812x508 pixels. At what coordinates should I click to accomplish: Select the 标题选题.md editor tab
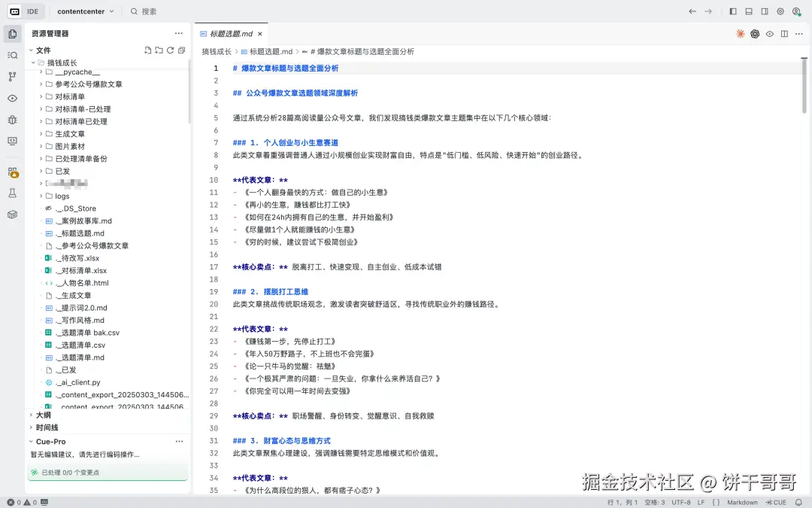(x=231, y=34)
